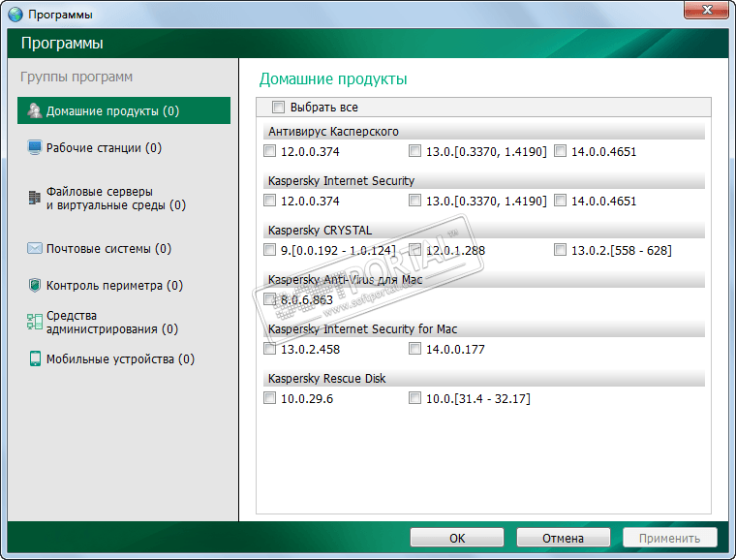Tick Kaspersky Rescue Disk 10.0.29.6
The height and width of the screenshot is (560, 736).
click(x=270, y=398)
